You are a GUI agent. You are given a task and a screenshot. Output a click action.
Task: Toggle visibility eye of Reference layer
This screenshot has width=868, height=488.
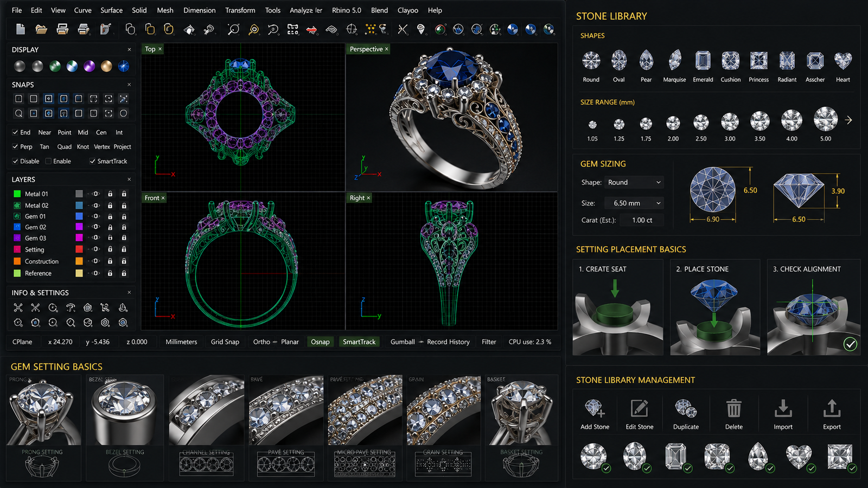(95, 273)
